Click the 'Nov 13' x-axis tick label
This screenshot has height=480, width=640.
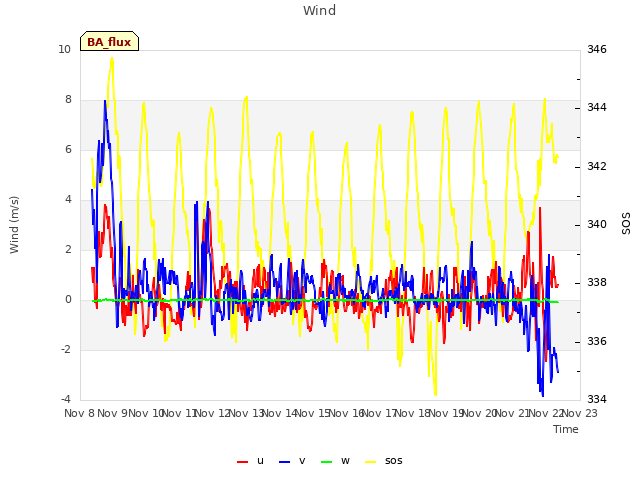pyautogui.click(x=247, y=413)
